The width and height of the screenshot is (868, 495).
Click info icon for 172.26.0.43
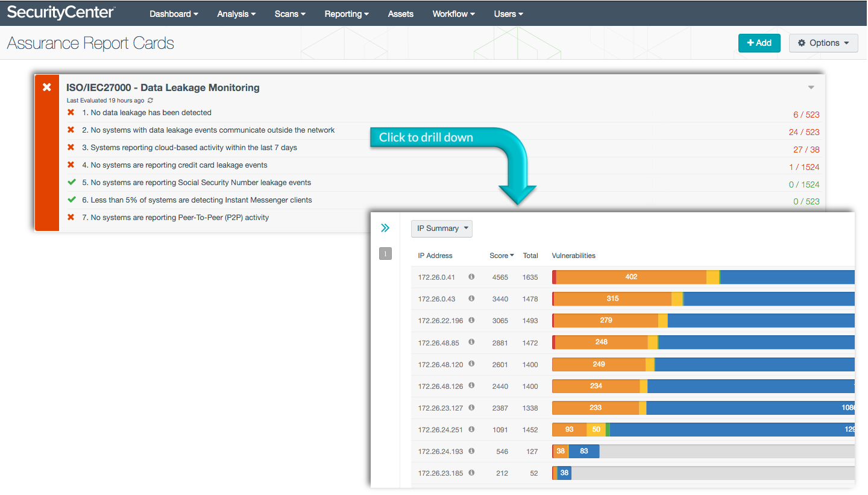click(471, 298)
